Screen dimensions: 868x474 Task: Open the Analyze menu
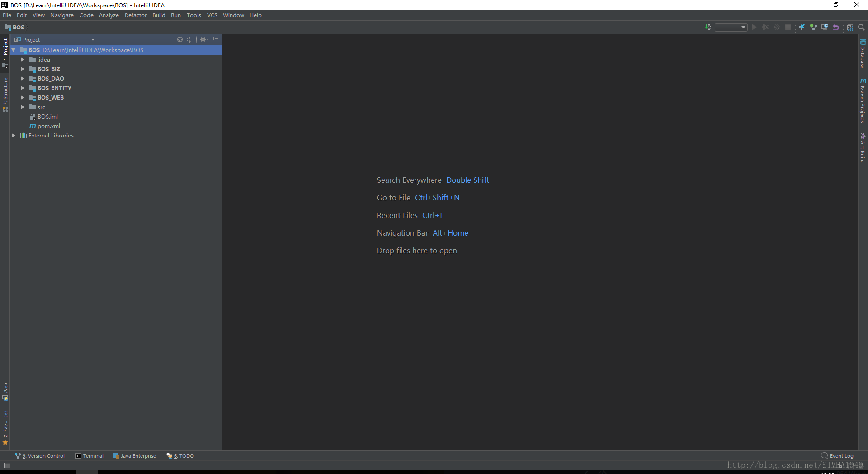click(x=109, y=15)
